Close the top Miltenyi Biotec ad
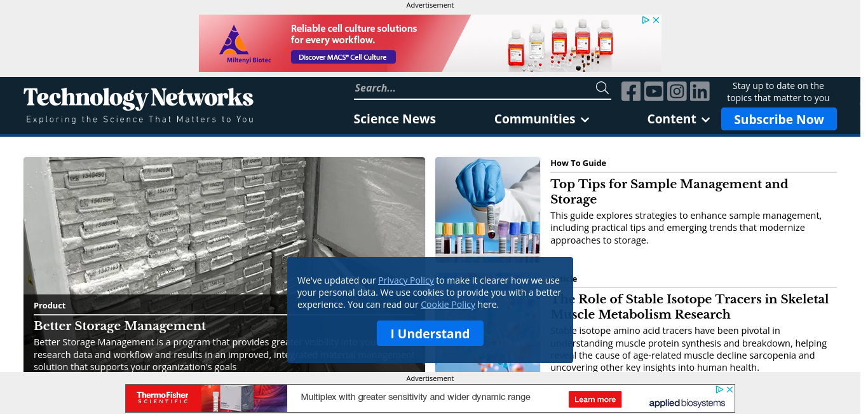 [x=656, y=20]
